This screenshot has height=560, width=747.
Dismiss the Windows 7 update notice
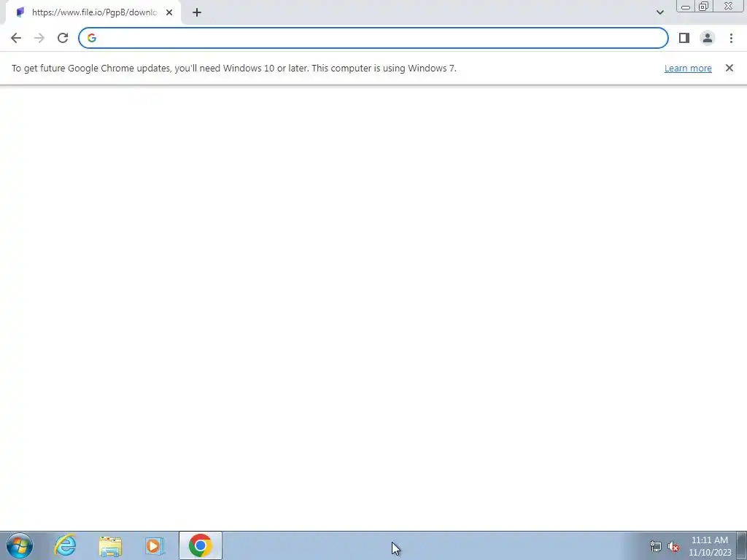tap(729, 68)
